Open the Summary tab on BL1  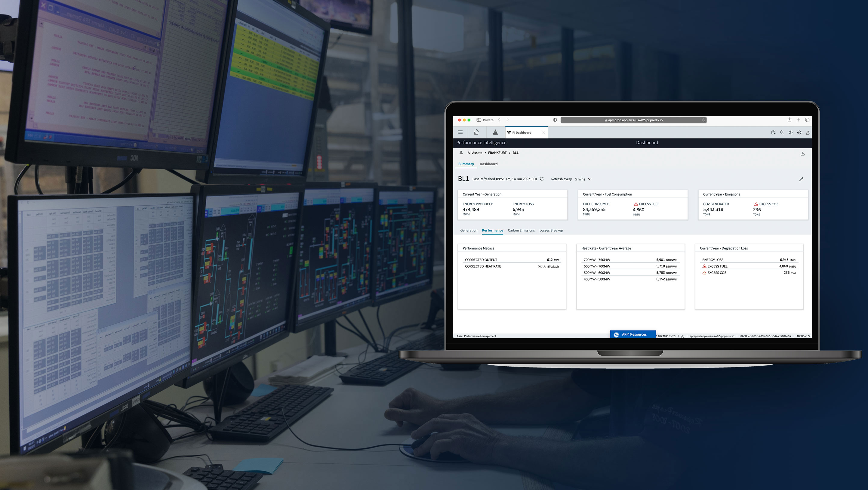pyautogui.click(x=467, y=163)
